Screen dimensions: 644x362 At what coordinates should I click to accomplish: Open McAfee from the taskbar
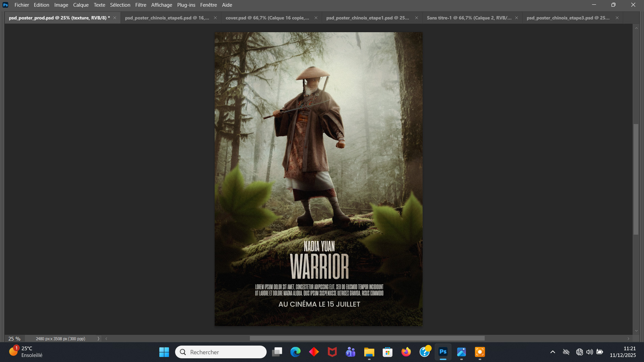tap(332, 352)
